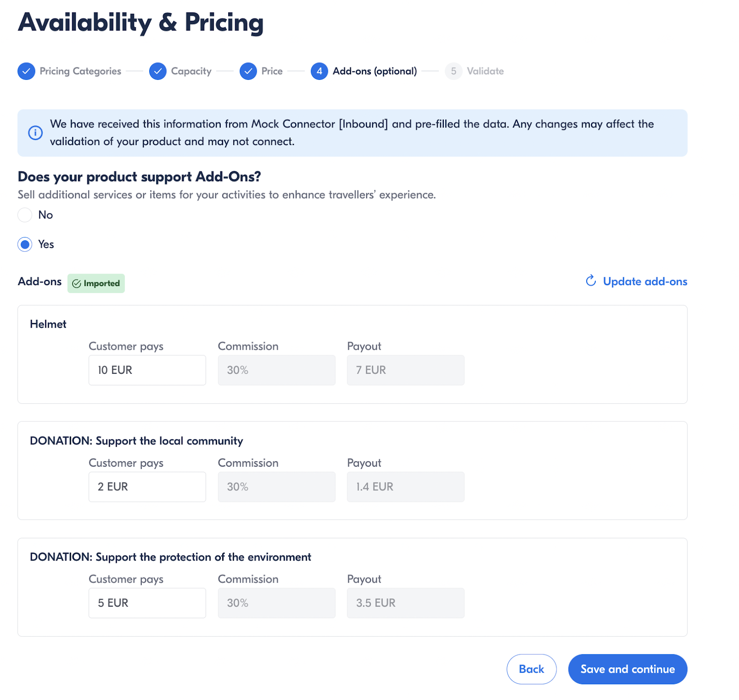This screenshot has width=739, height=700.
Task: Click the step 5 circle icon
Action: [454, 71]
